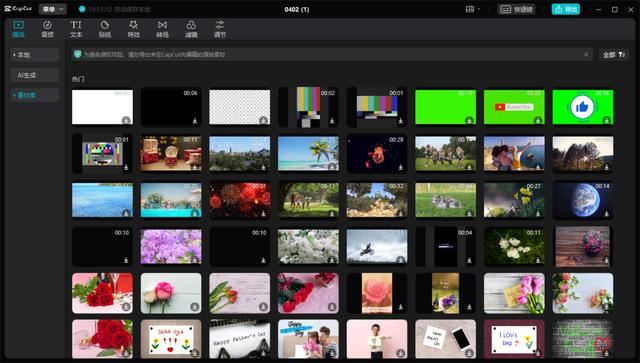This screenshot has width=640, height=363.
Task: Select the neon heart brick wall thumbnail
Action: click(582, 339)
